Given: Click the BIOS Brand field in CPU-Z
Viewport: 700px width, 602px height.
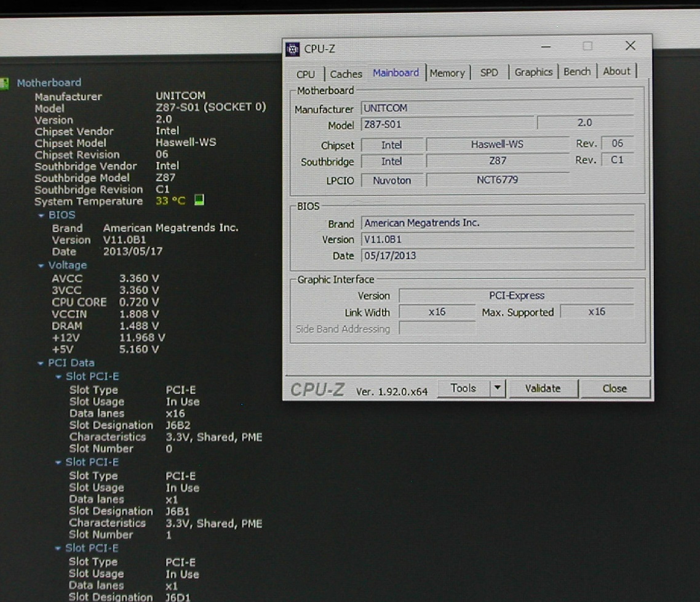Looking at the screenshot, I should coord(498,223).
